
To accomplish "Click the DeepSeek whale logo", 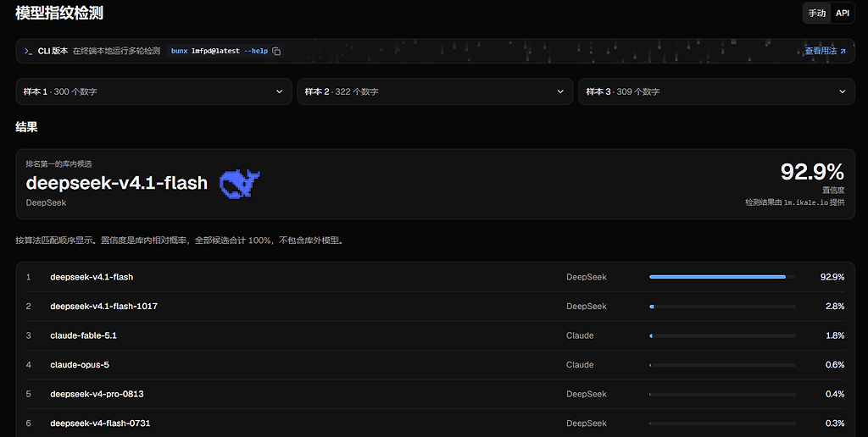I will 240,184.
